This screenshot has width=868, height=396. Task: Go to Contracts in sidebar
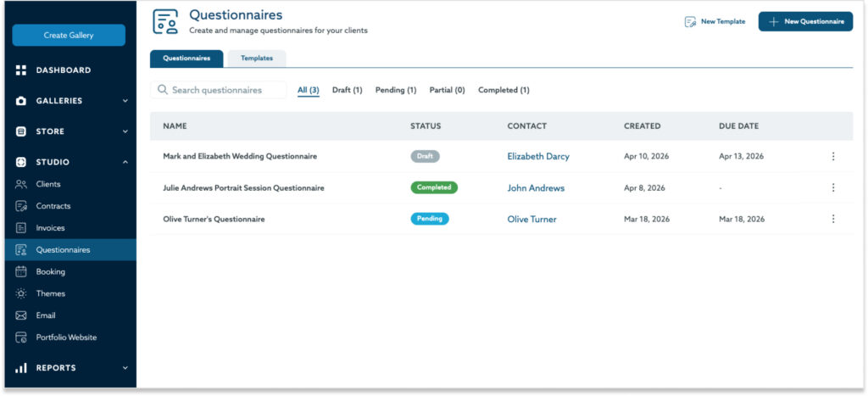53,206
